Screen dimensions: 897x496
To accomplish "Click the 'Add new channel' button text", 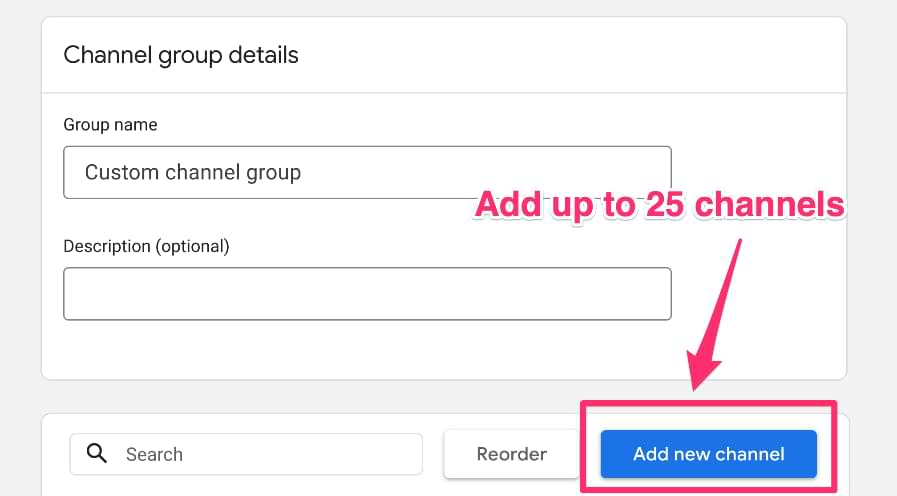I will click(x=708, y=454).
